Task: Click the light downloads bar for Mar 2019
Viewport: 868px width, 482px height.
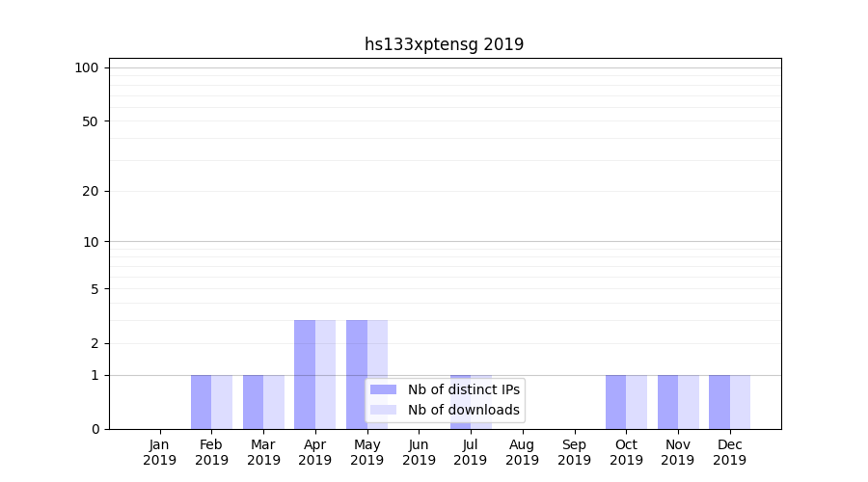Action: tap(274, 402)
